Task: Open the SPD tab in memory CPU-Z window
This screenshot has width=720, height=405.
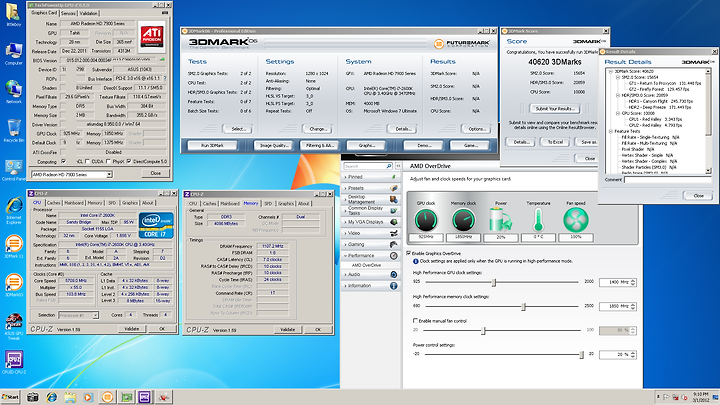Action: tap(268, 203)
